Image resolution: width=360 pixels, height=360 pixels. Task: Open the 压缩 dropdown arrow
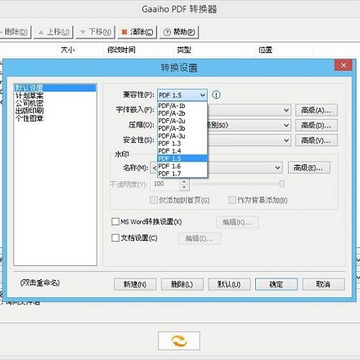(x=287, y=125)
